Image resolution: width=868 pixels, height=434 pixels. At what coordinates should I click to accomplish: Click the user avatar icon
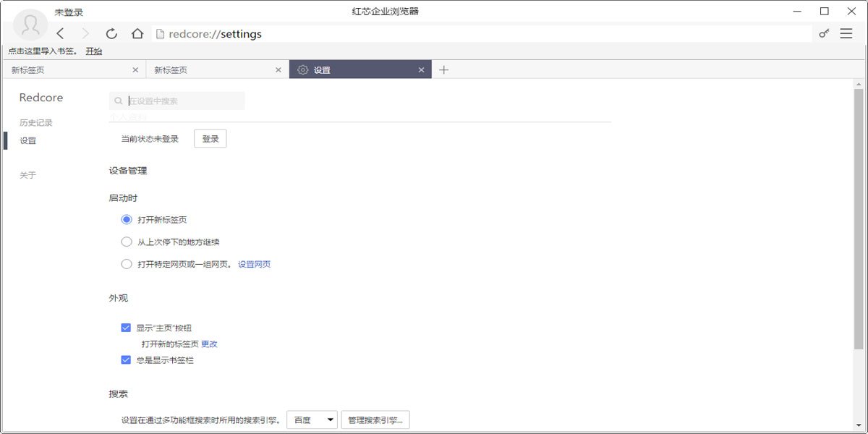point(29,25)
